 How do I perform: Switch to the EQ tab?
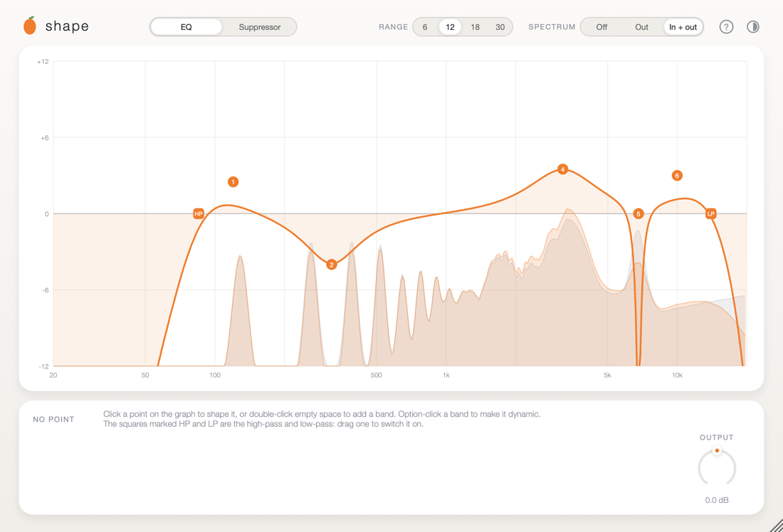click(x=186, y=27)
